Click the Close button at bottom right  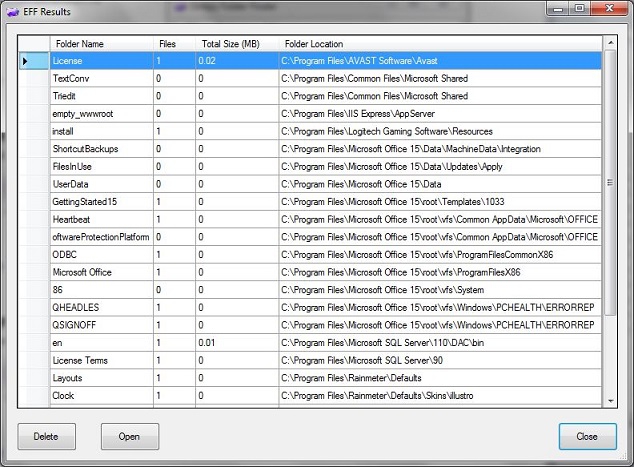[x=588, y=436]
